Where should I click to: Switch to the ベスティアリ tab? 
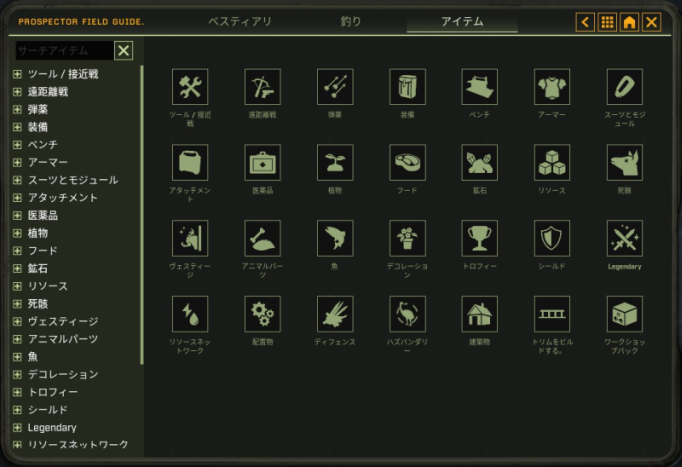point(240,21)
